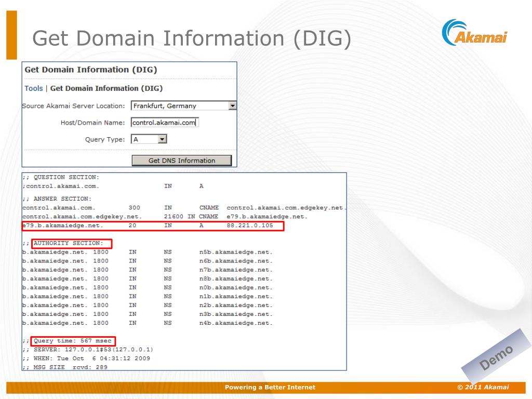The image size is (532, 399).
Task: Click n2b.akamaiedge.net. nameserver entry
Action: point(236,305)
